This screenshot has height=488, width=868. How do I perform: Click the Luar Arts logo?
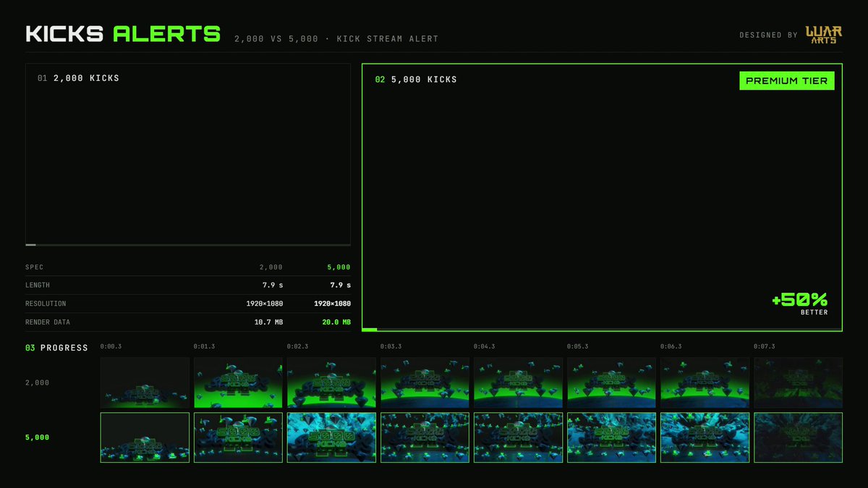point(824,35)
